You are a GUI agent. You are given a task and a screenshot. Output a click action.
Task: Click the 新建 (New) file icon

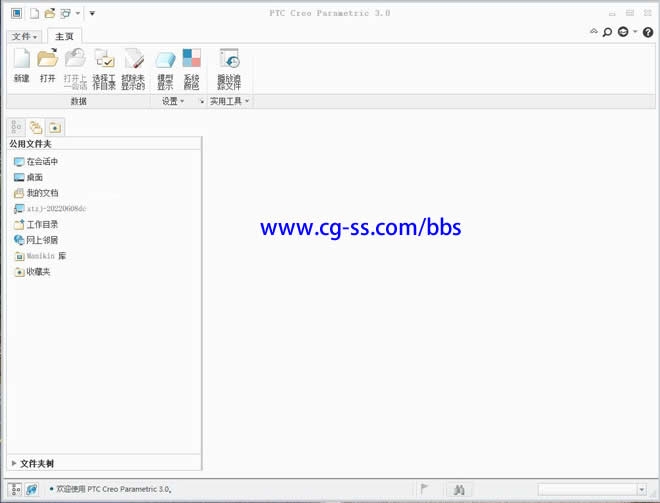click(x=21, y=67)
